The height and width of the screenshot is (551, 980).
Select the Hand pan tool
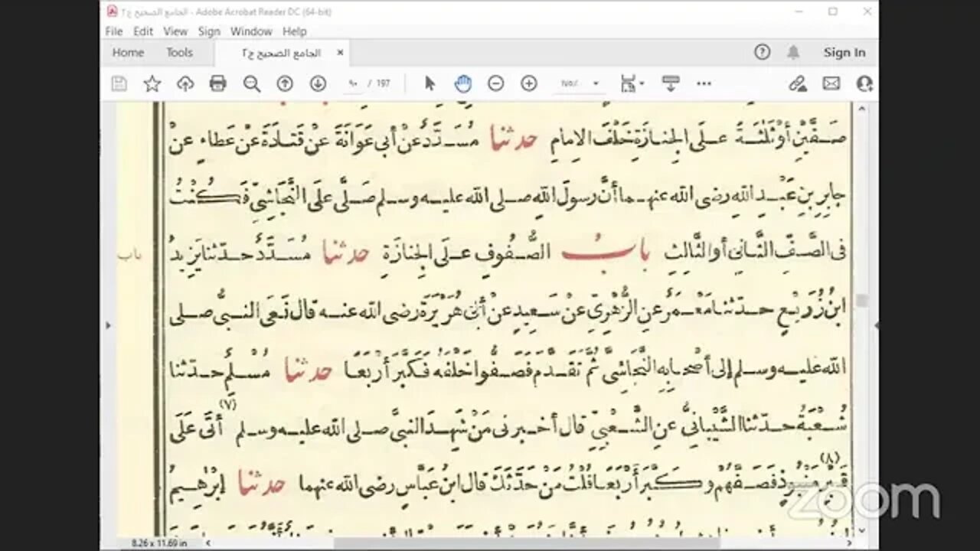[x=462, y=83]
